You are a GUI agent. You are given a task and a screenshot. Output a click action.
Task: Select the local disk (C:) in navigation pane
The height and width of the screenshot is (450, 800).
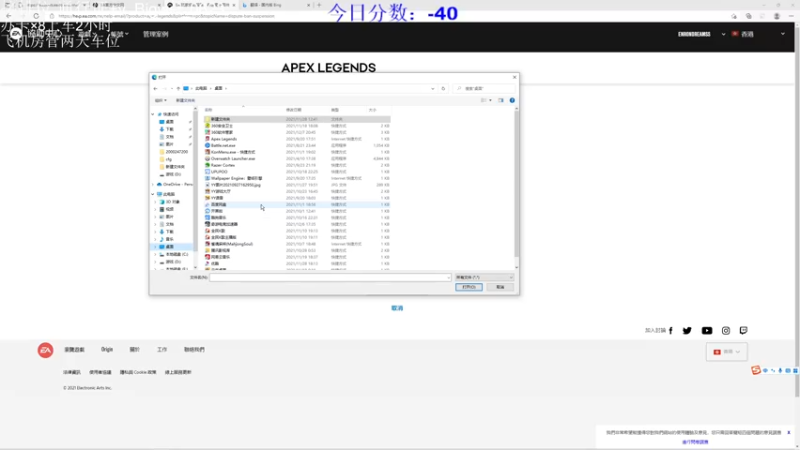coord(174,254)
